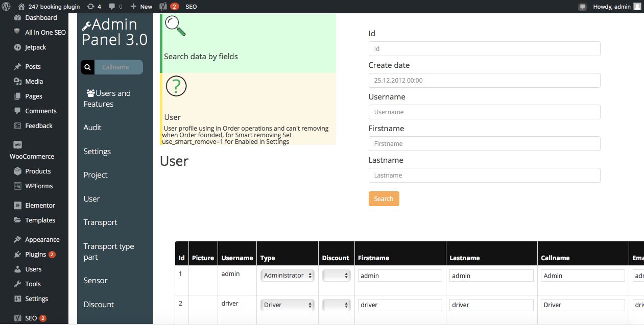644x325 pixels.
Task: Click the green question mark icon
Action: coord(176,86)
